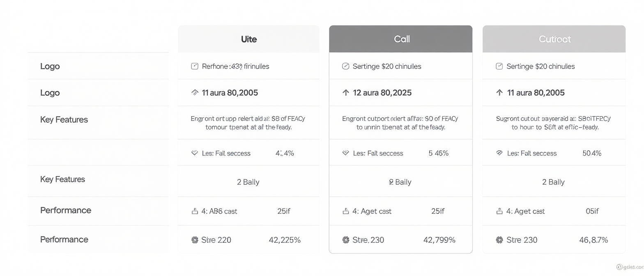Click the heart icon beside Uite's Les: Fall seccess
Viewport: 644px width, 276px height.
[x=195, y=153]
